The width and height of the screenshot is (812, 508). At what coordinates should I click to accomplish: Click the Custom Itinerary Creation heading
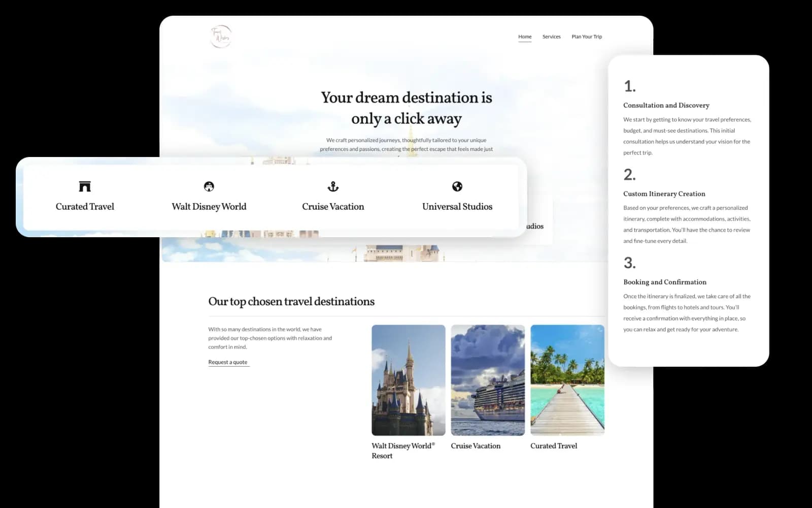click(x=664, y=194)
